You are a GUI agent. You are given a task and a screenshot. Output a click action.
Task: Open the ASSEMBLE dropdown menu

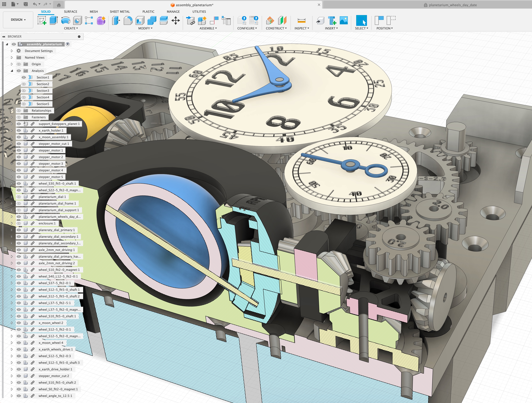click(208, 28)
